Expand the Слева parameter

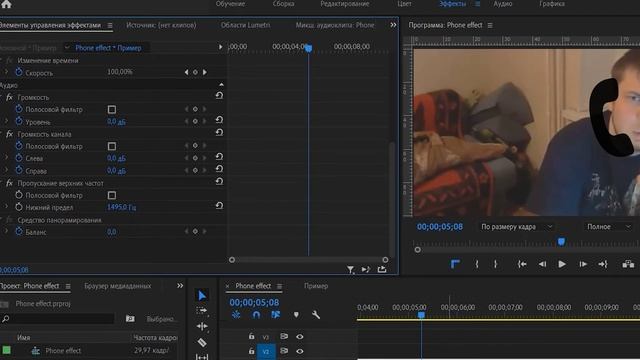pos(6,158)
